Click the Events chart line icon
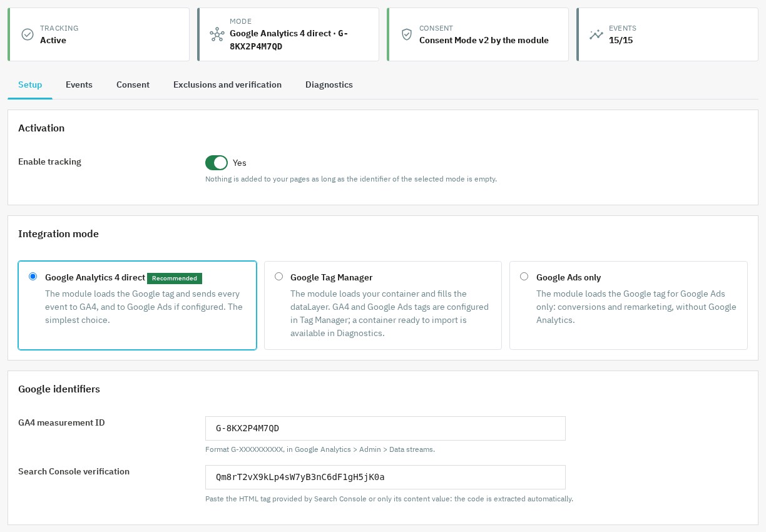Viewport: 766px width, 532px height. click(596, 34)
